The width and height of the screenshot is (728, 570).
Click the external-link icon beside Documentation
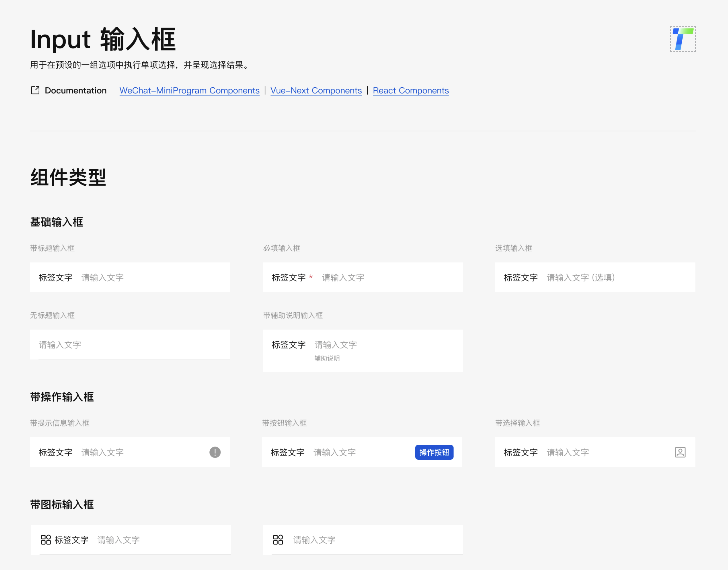coord(35,90)
